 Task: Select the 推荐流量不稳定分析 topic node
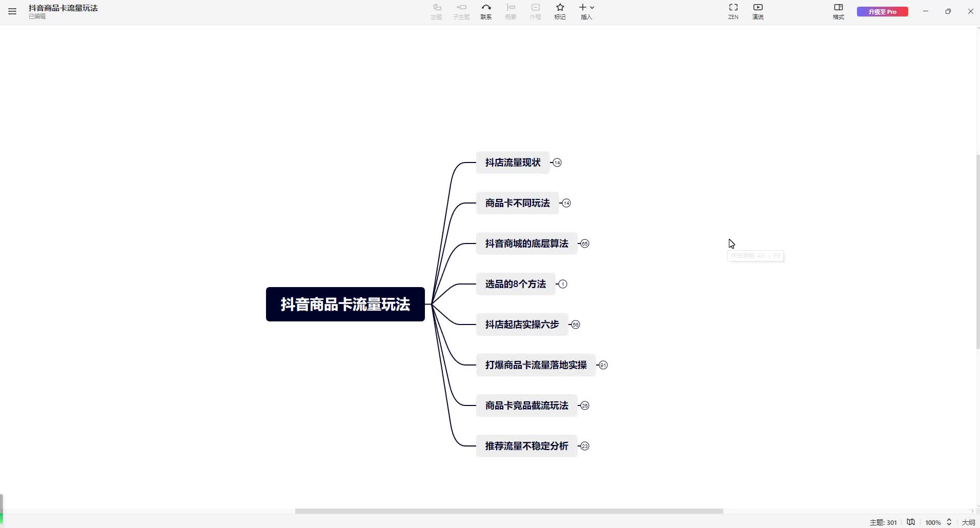coord(526,446)
